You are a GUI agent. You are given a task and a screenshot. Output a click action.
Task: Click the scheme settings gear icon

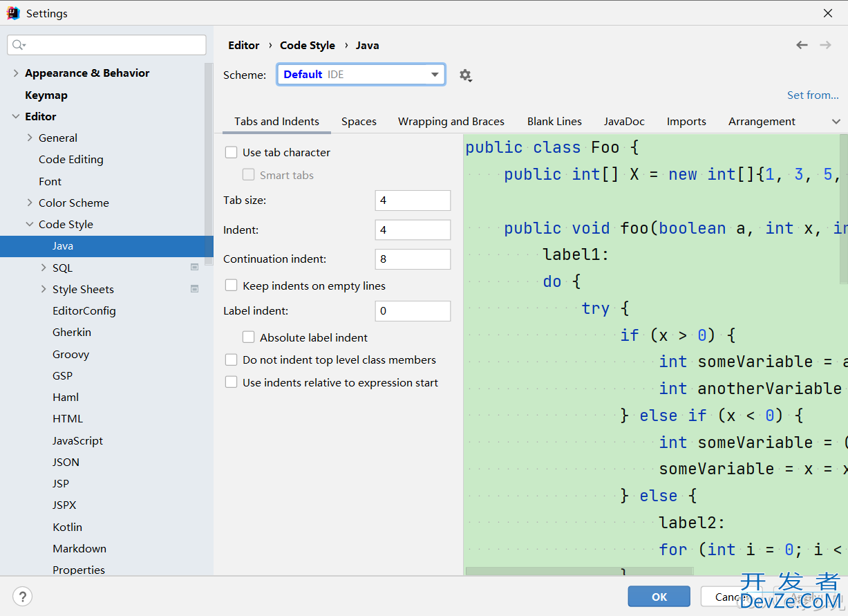point(465,75)
